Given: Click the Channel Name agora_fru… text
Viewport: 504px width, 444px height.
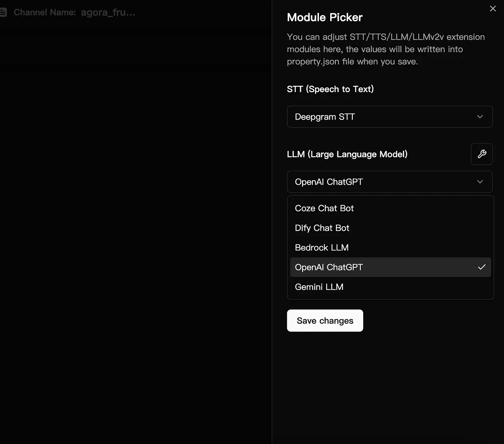Looking at the screenshot, I should click(x=75, y=13).
